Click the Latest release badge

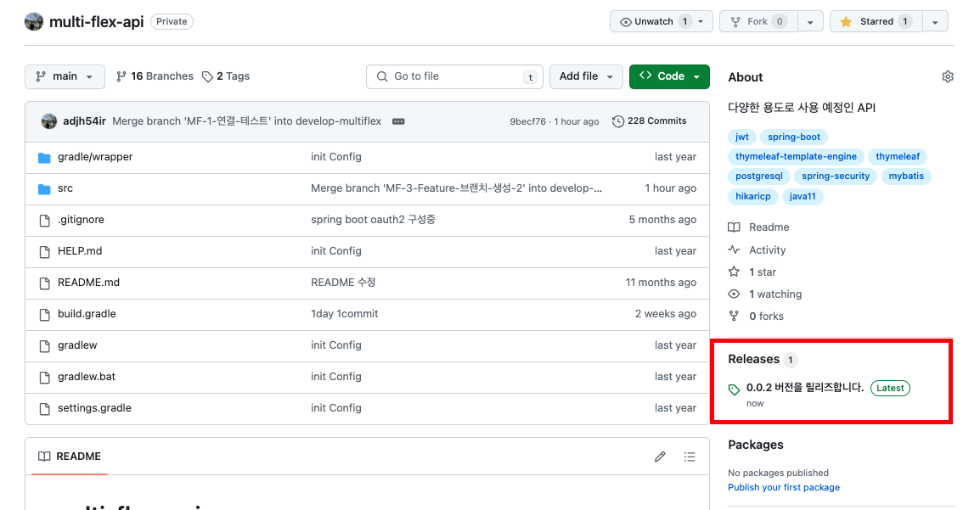coord(890,389)
